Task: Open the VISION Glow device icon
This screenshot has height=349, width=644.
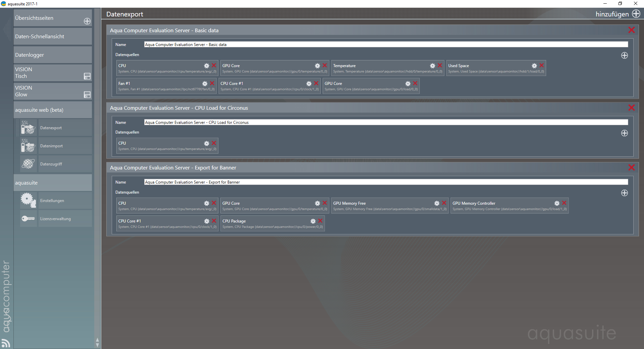Action: (x=87, y=95)
